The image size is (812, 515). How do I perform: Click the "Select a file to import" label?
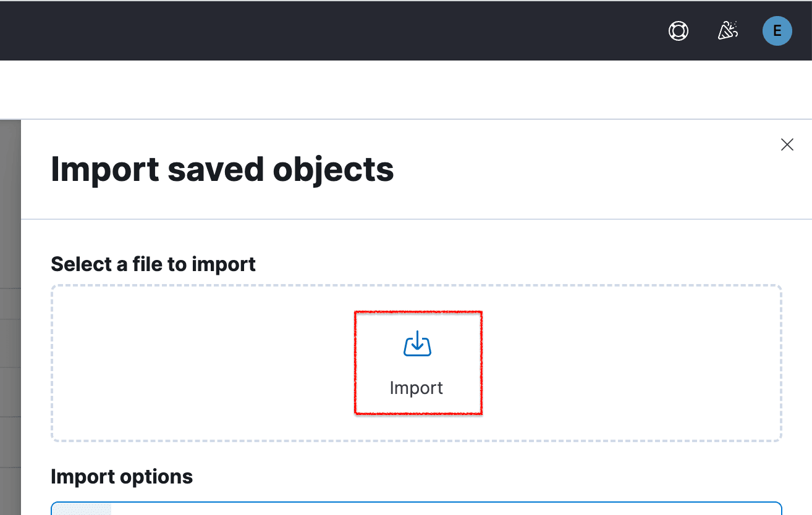(x=153, y=264)
